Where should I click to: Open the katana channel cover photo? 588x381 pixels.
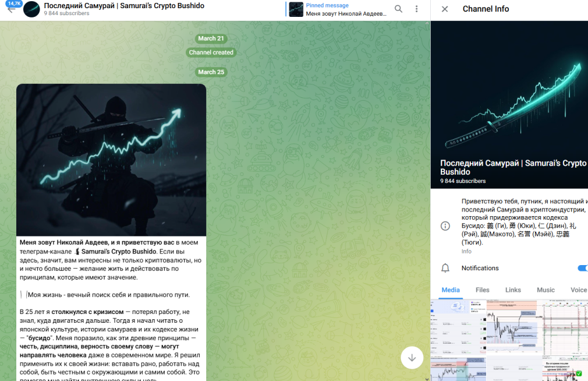[509, 105]
